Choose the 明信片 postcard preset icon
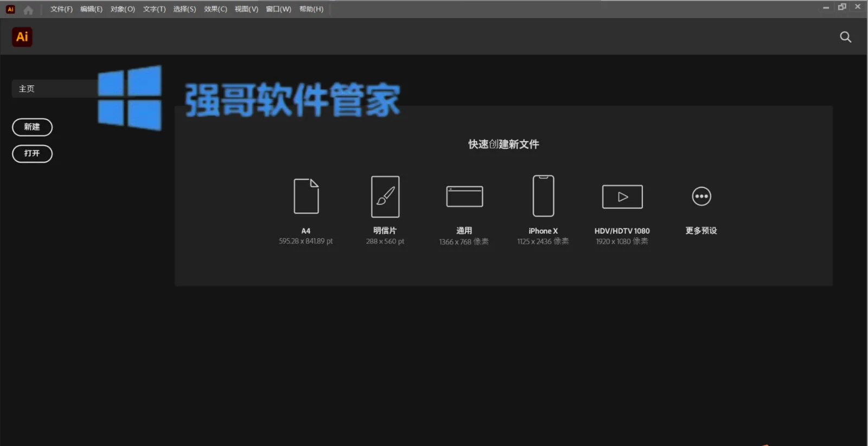The width and height of the screenshot is (868, 446). (x=385, y=196)
